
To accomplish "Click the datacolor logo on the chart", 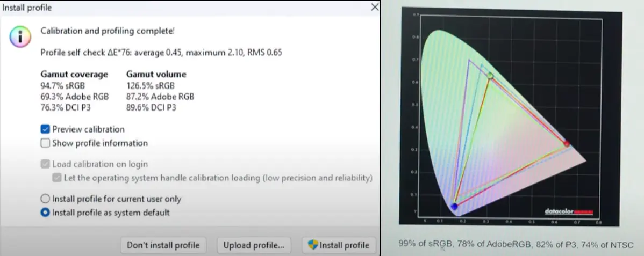I will 569,211.
